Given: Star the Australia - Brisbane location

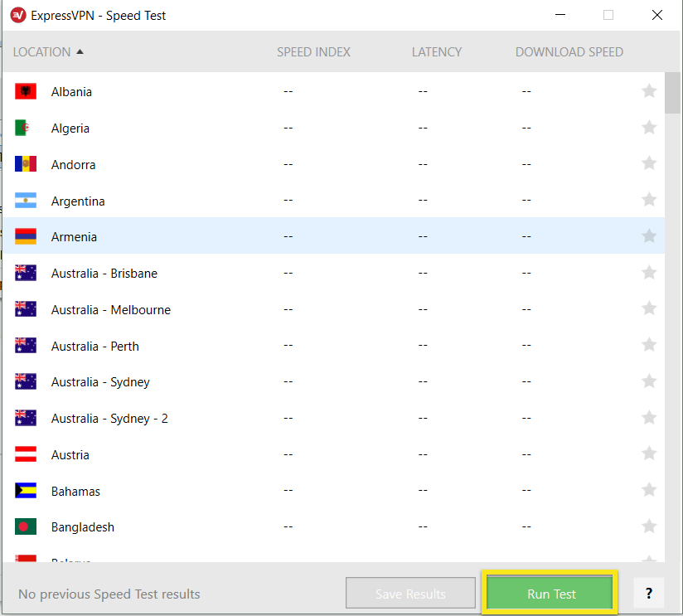Looking at the screenshot, I should (649, 273).
